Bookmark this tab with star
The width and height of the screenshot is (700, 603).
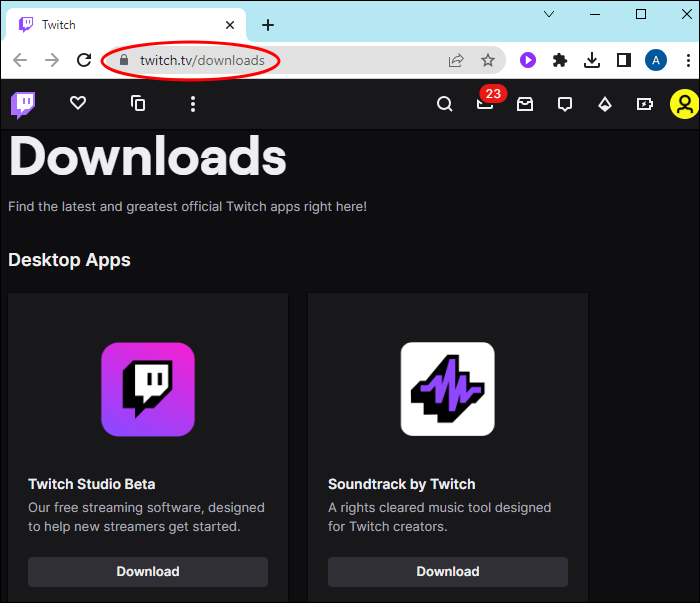tap(488, 60)
